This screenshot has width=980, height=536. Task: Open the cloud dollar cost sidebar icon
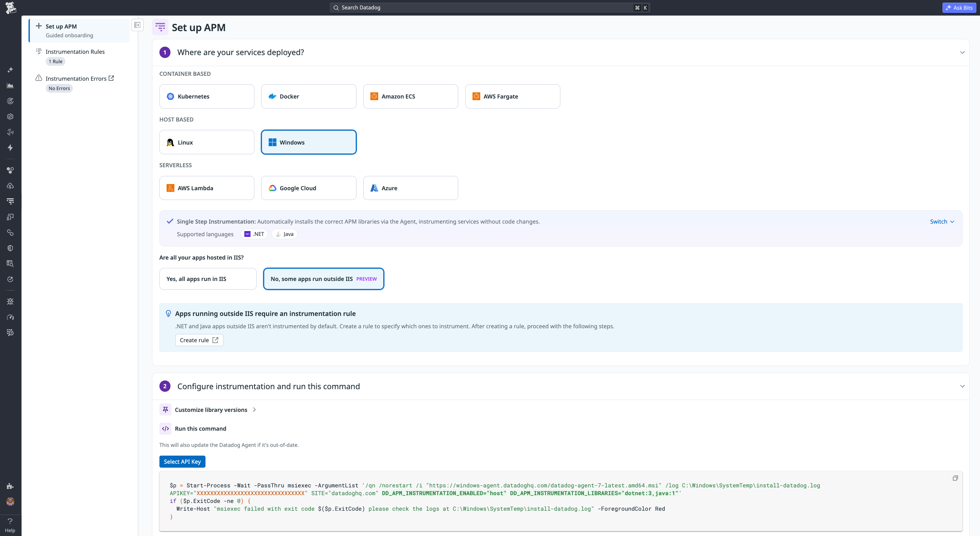[x=10, y=186]
